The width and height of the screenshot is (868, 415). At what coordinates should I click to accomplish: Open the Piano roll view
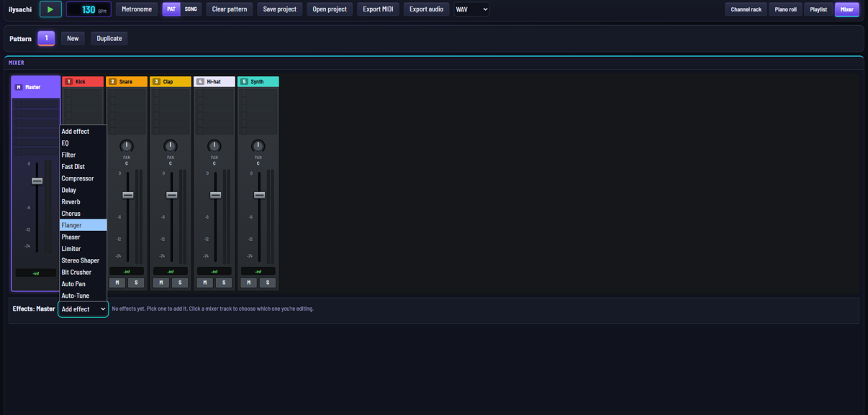click(x=786, y=9)
